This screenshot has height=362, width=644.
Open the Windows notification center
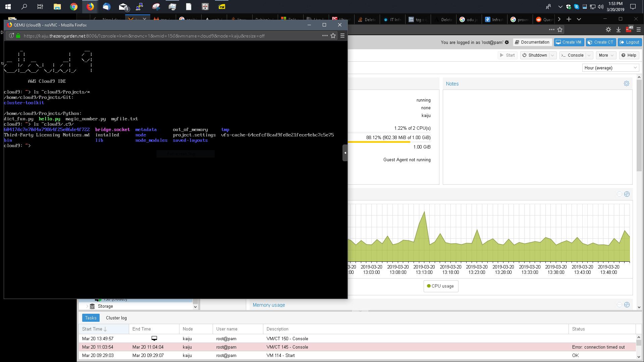tap(633, 6)
